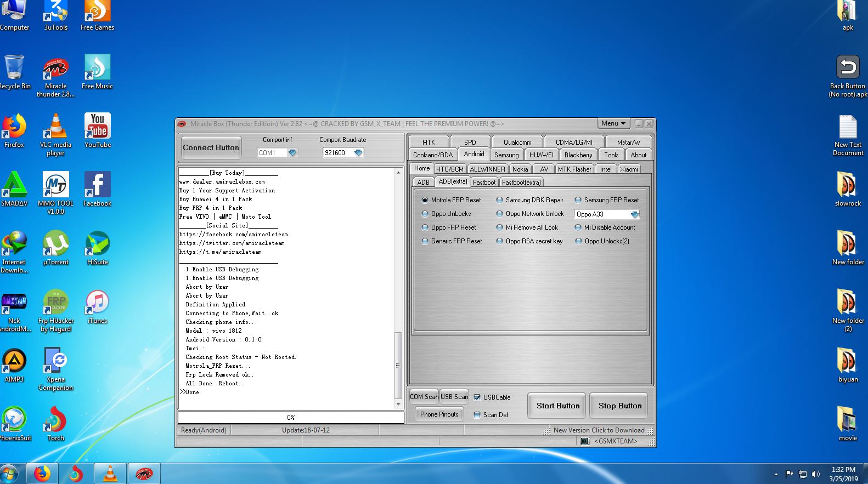The height and width of the screenshot is (484, 868).
Task: Click the log panel scroll-down arrow
Action: tap(398, 405)
